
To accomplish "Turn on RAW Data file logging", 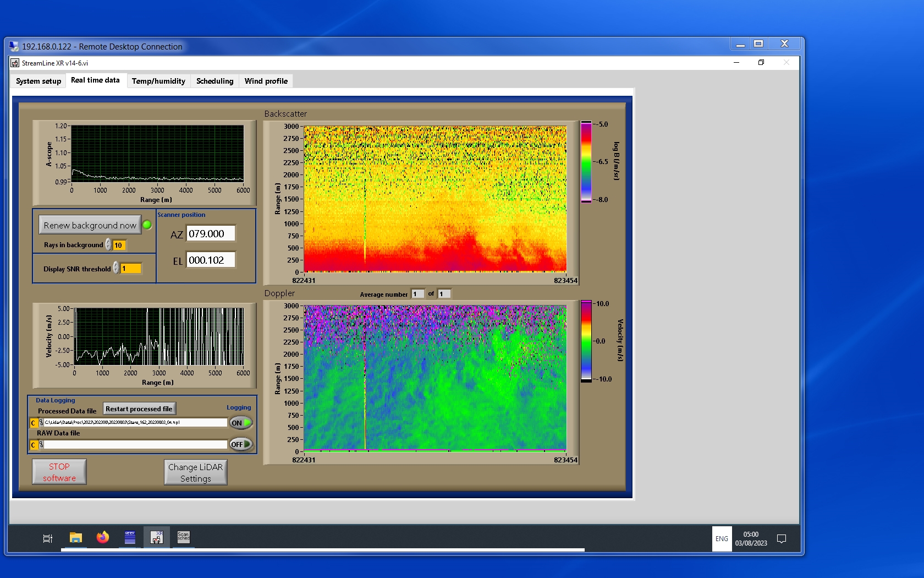I will pos(241,445).
